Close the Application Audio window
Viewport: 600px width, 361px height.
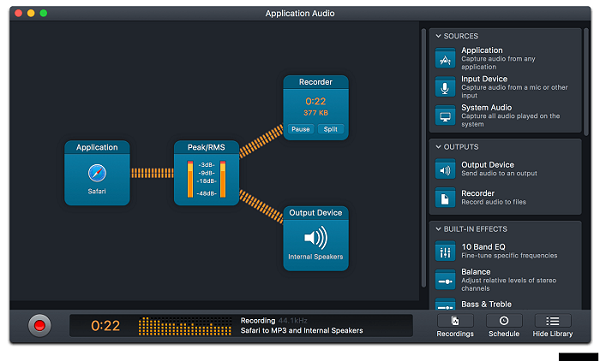[18, 13]
